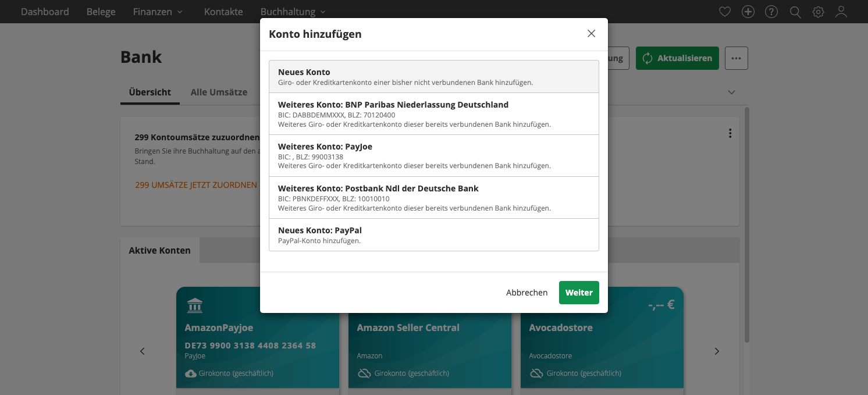Open the AmazonPayjoe account card

(x=258, y=337)
